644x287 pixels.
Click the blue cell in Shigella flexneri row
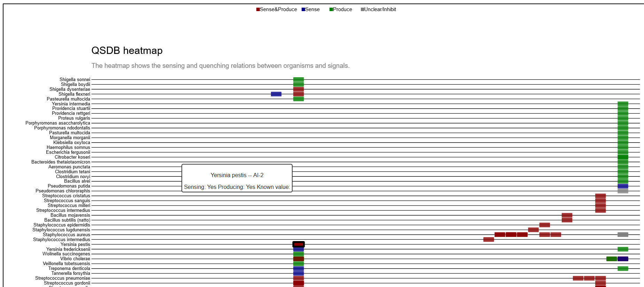pyautogui.click(x=276, y=94)
